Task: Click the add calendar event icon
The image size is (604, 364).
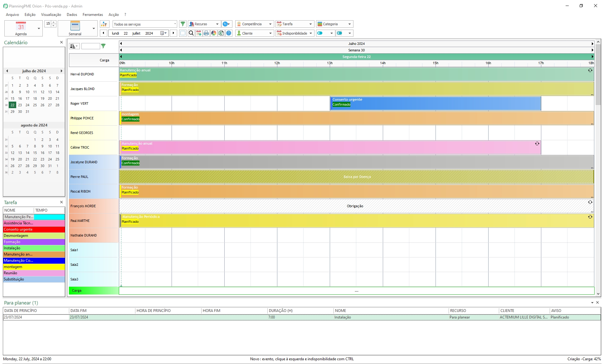Action: (x=198, y=33)
